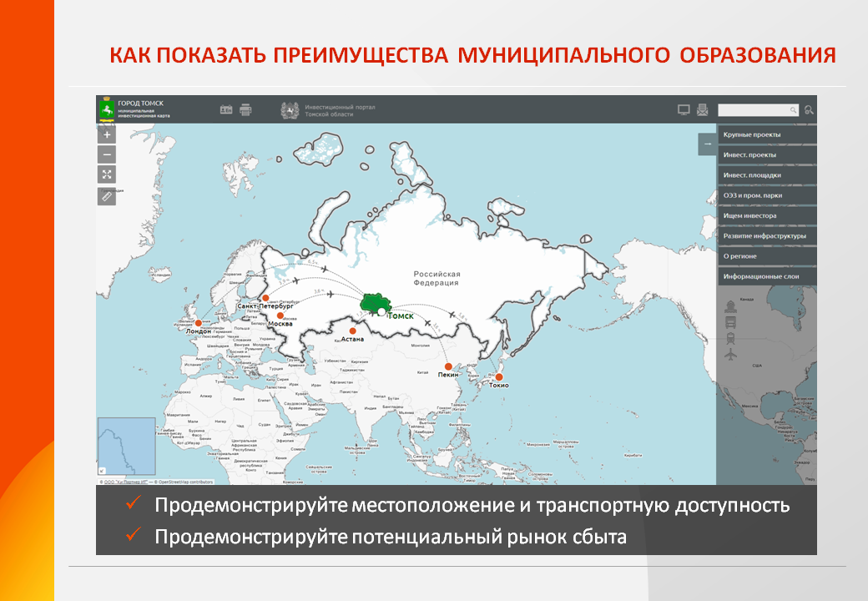Click the airplane air transport icon
Image resolution: width=868 pixels, height=601 pixels.
tap(731, 354)
